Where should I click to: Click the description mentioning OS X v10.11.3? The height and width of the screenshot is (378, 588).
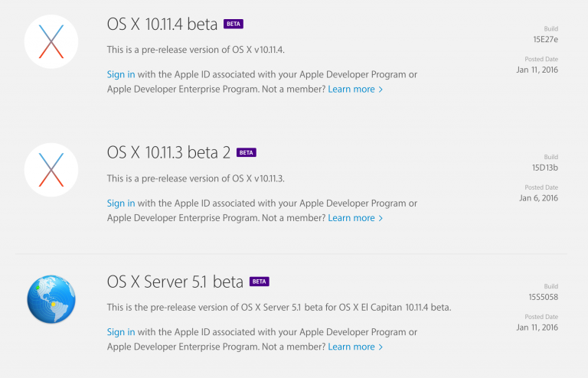point(196,178)
